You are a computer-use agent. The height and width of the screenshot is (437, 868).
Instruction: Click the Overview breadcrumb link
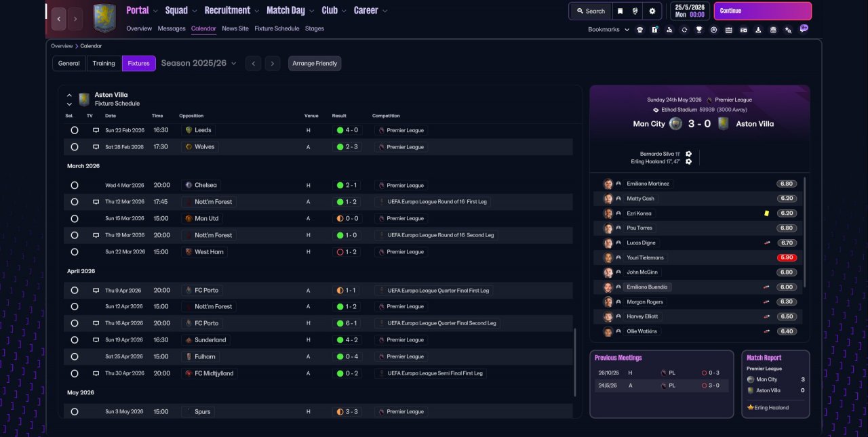(x=62, y=46)
